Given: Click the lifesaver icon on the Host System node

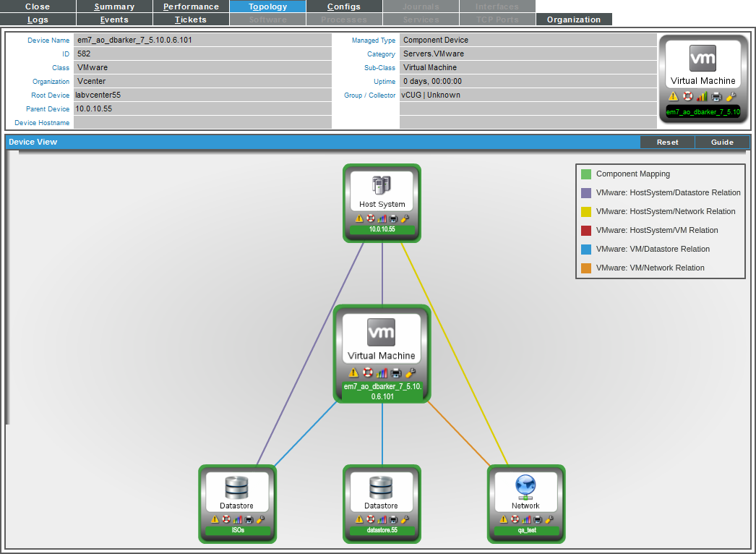Looking at the screenshot, I should click(370, 218).
